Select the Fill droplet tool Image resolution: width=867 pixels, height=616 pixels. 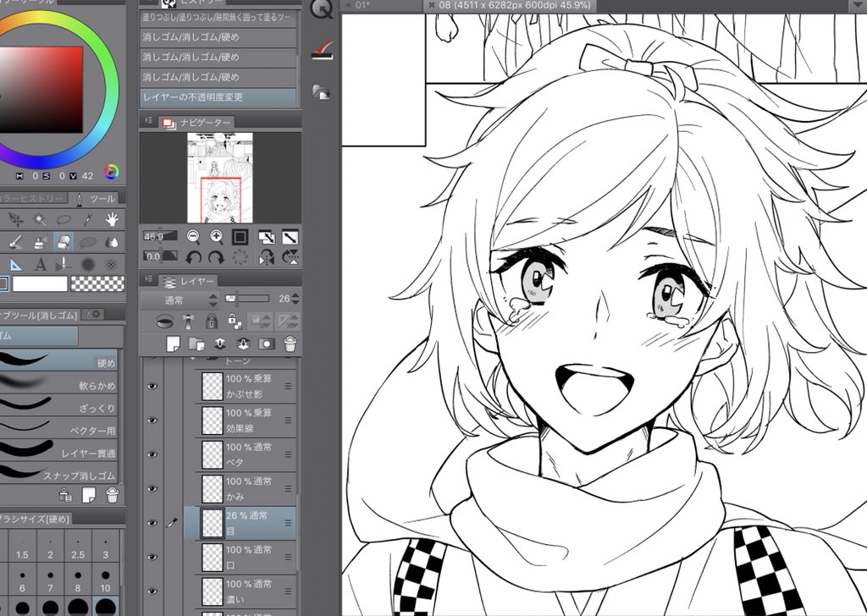(x=112, y=242)
